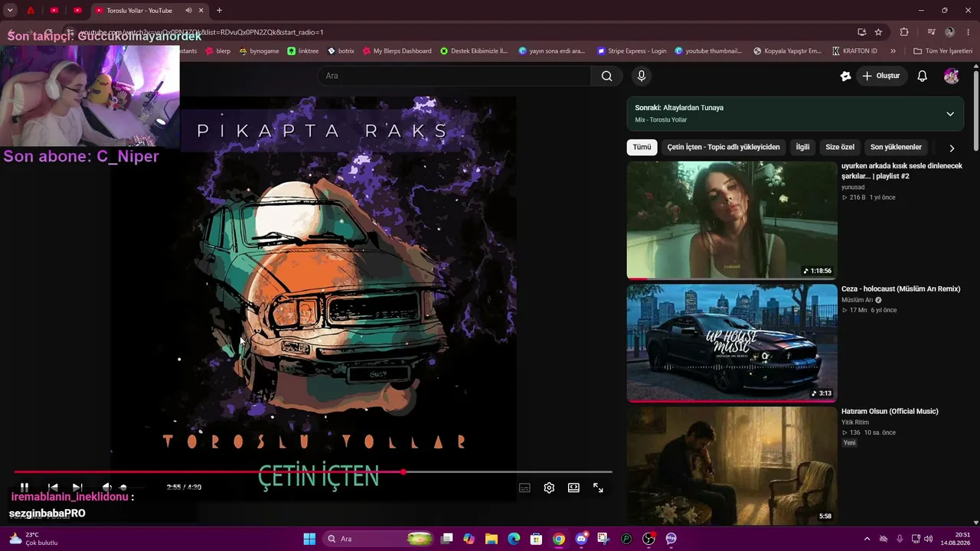This screenshot has height=551, width=980.
Task: Open the Tüm Yer İşaretleri folder
Action: [942, 51]
